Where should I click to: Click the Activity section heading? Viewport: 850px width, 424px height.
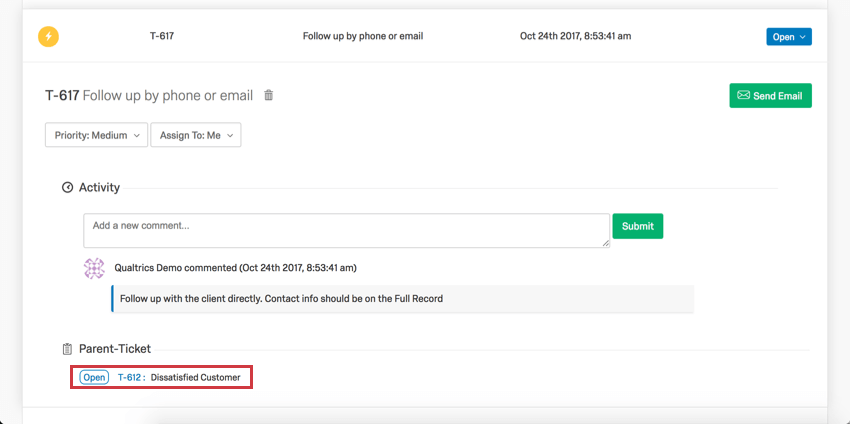[x=99, y=188]
